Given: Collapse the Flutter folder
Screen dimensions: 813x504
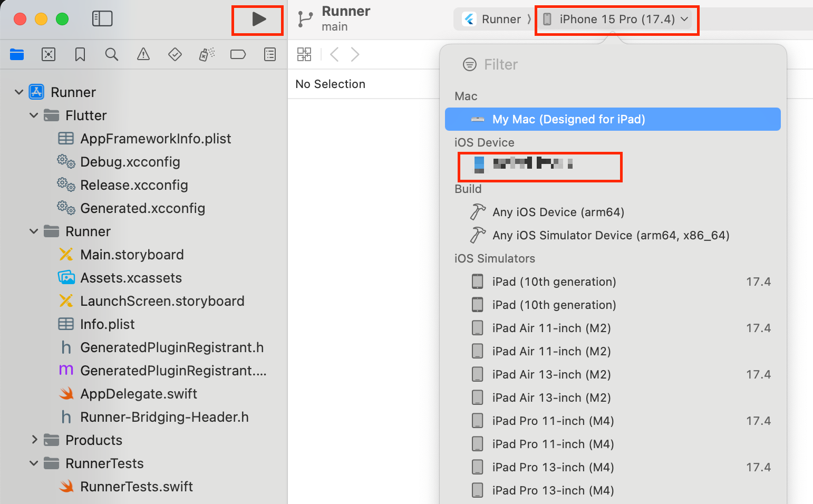Looking at the screenshot, I should pyautogui.click(x=34, y=115).
